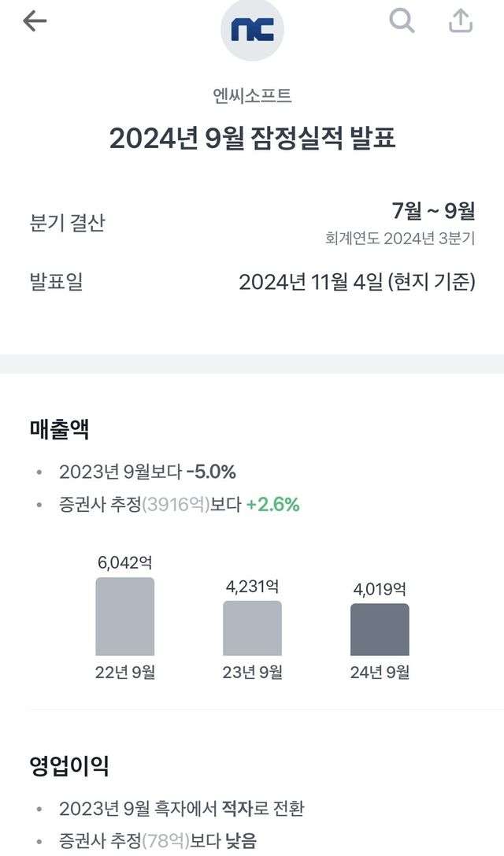Tap the -5.0% year-over-year figure

click(x=211, y=472)
